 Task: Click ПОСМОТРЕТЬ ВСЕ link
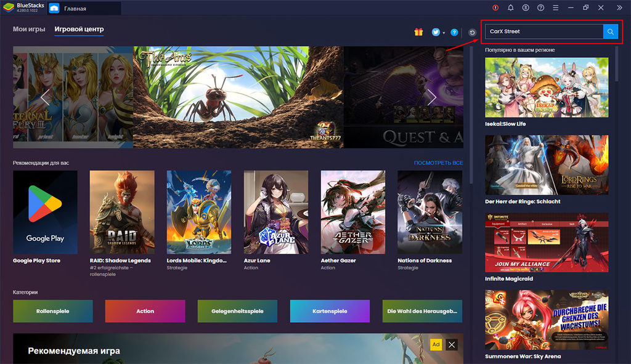click(x=438, y=163)
